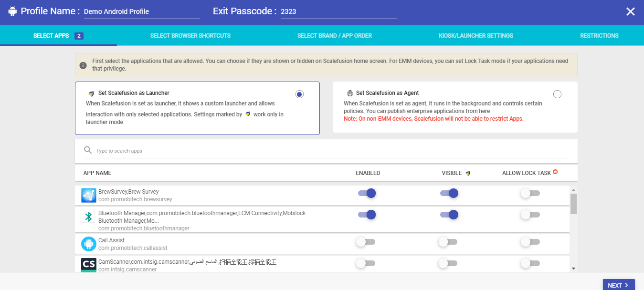The image size is (644, 290).
Task: Turn on Visible toggle for Call Assist
Action: [448, 242]
